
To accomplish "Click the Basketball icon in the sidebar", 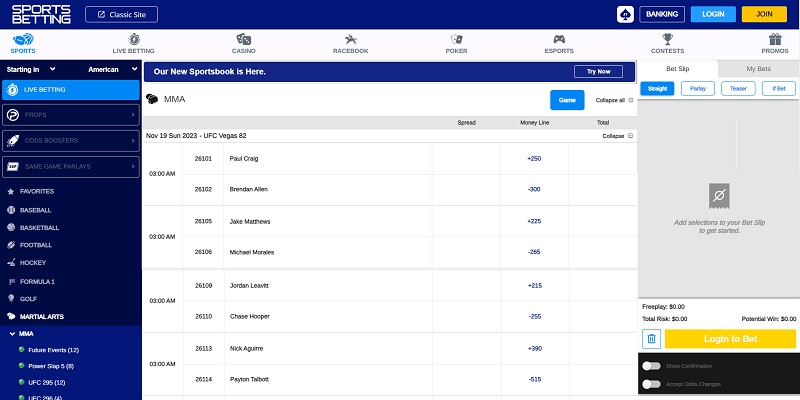I will pyautogui.click(x=11, y=228).
